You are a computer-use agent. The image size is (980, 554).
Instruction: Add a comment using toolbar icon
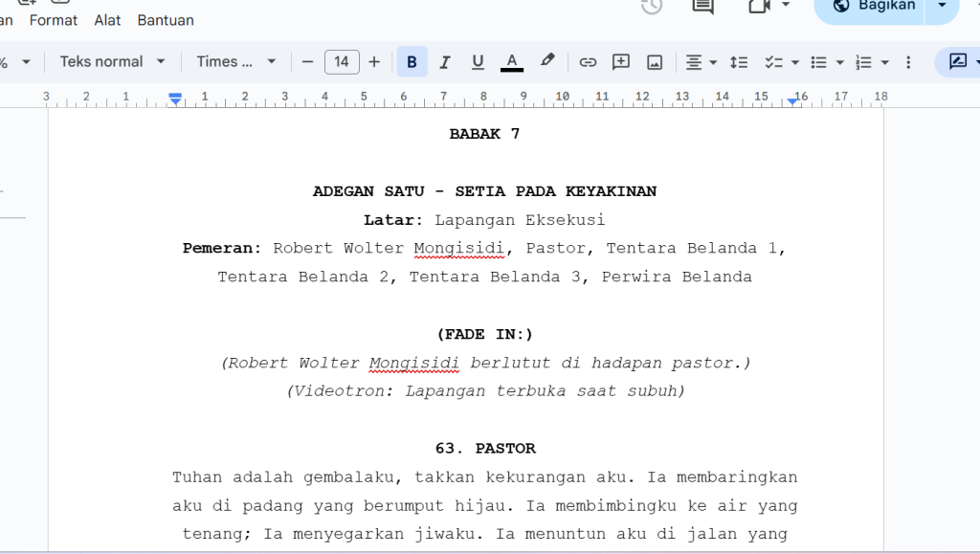pos(621,62)
